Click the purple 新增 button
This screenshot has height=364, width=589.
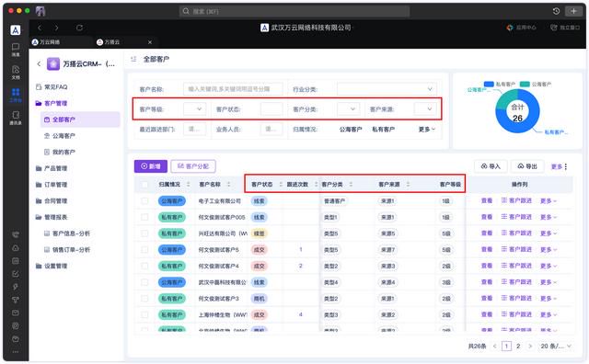[151, 166]
